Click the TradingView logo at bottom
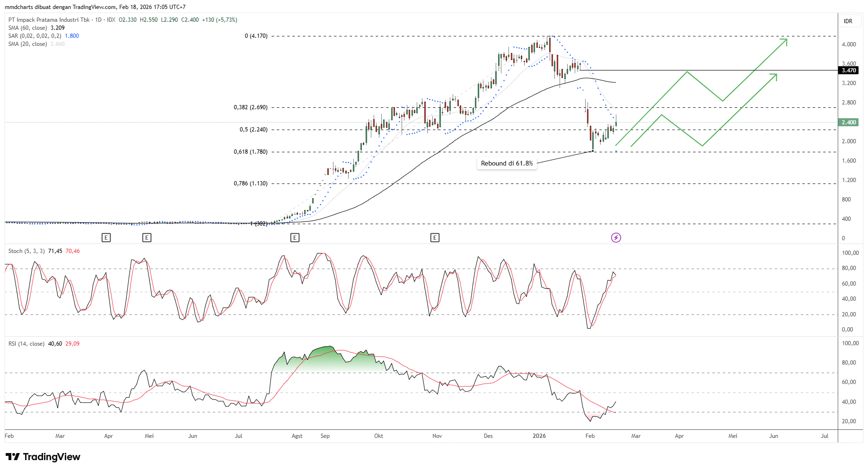The image size is (868, 471). [x=43, y=457]
